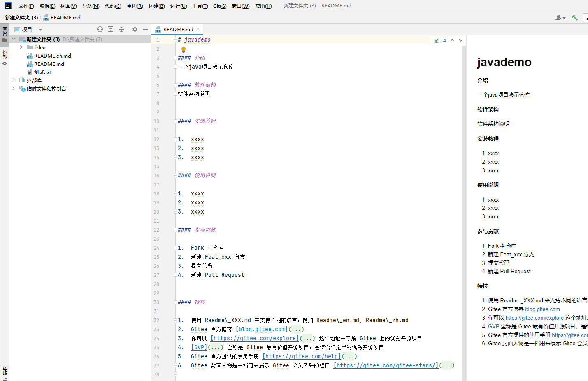Viewport: 588px width, 381px height.
Task: Collapse the fold marker at line 1
Action: (175, 40)
